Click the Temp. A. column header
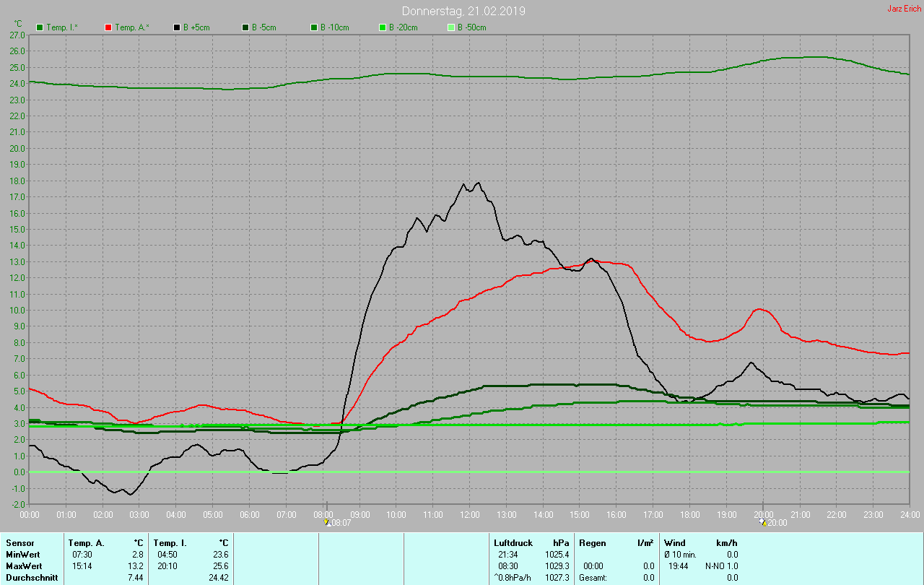 pos(87,542)
